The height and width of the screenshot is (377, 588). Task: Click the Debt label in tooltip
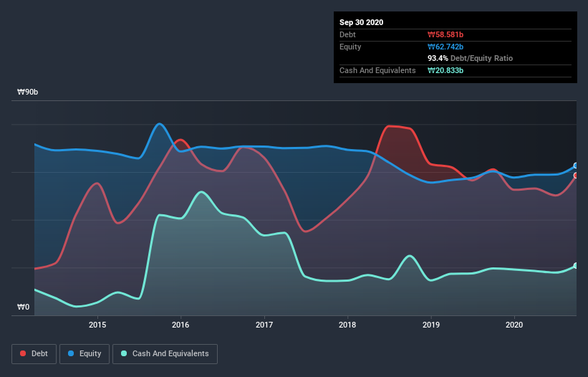[x=347, y=34]
